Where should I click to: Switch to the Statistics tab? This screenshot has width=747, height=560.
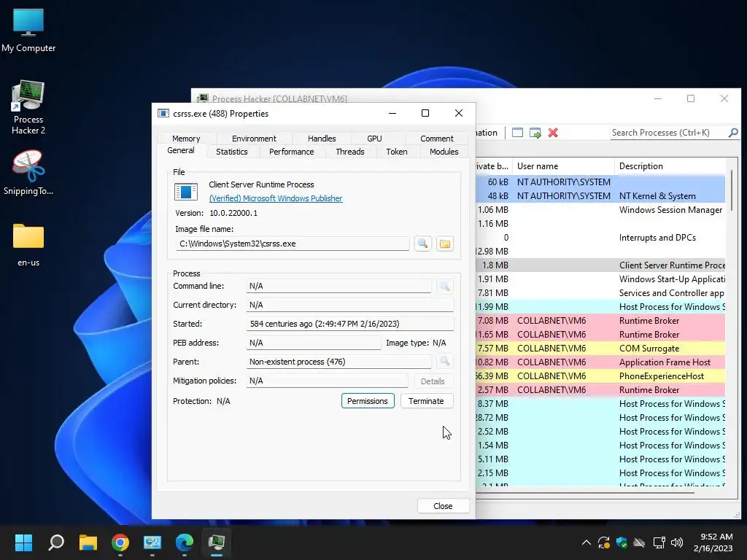click(232, 152)
